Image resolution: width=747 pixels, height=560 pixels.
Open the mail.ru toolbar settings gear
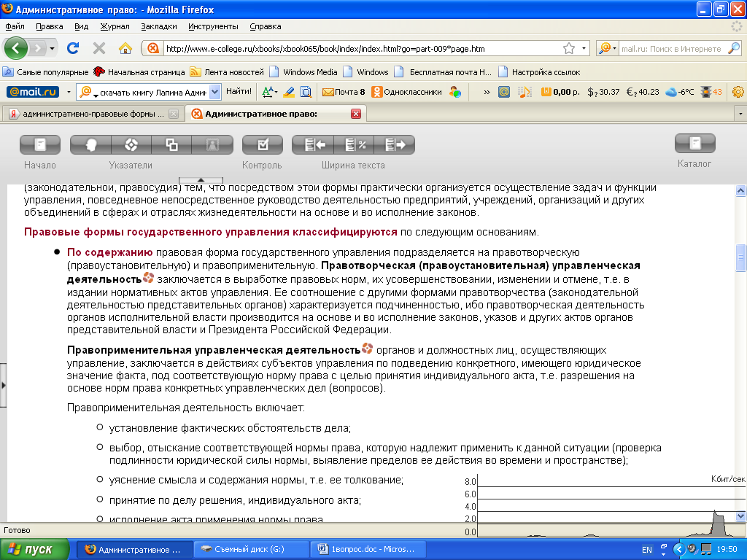tap(738, 92)
